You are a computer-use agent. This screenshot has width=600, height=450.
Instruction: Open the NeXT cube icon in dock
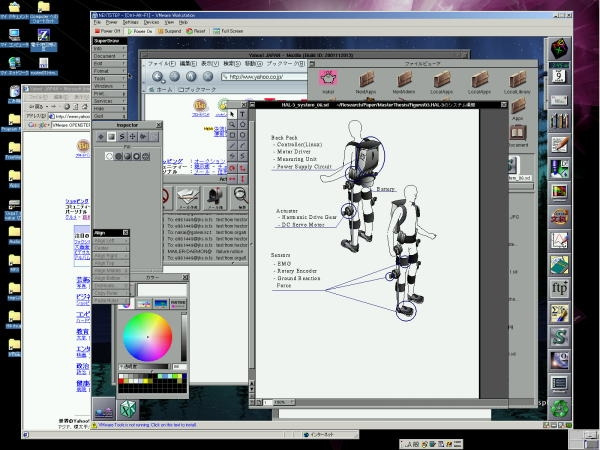coord(559,49)
